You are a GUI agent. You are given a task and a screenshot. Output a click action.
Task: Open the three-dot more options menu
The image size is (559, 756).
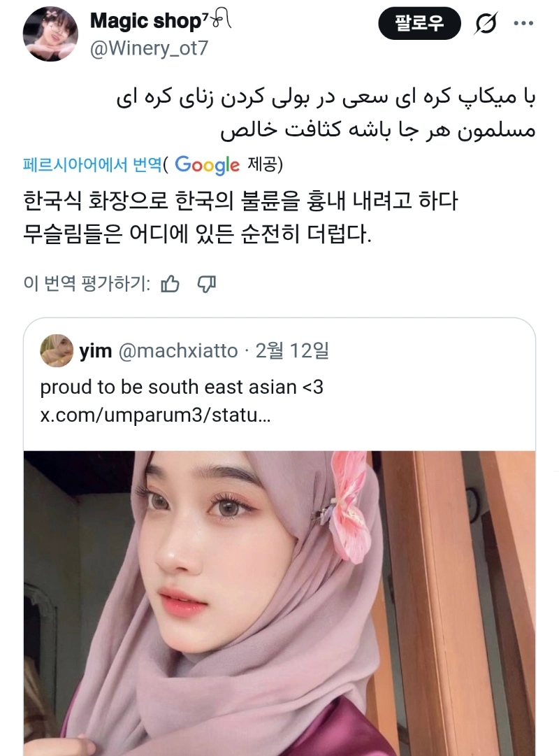point(523,23)
